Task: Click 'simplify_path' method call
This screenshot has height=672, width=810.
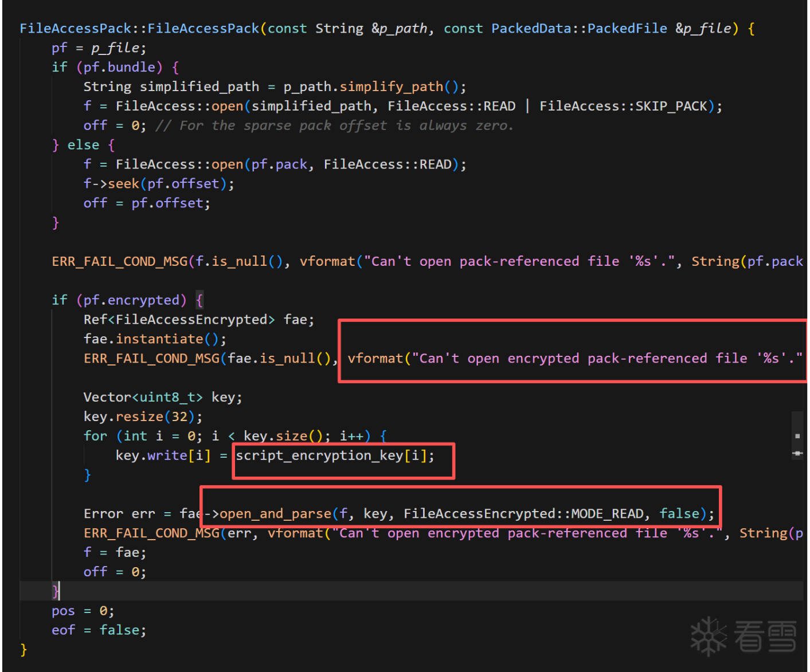Action: click(392, 87)
